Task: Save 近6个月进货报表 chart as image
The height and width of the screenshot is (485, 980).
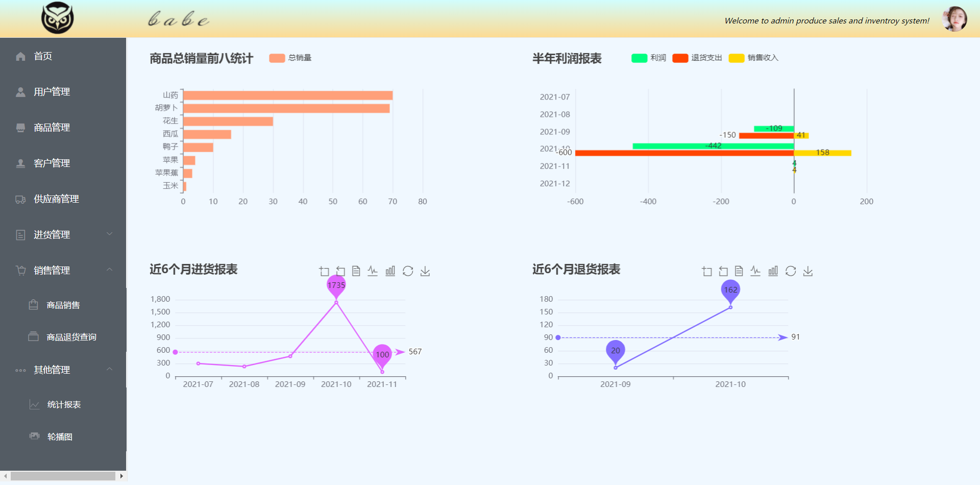Action: coord(425,271)
